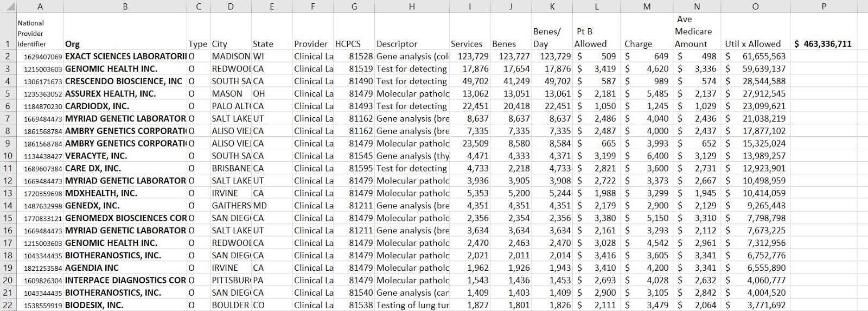868x311 pixels.
Task: Click the Pt B Allowed value 3,419
Action: (x=597, y=69)
